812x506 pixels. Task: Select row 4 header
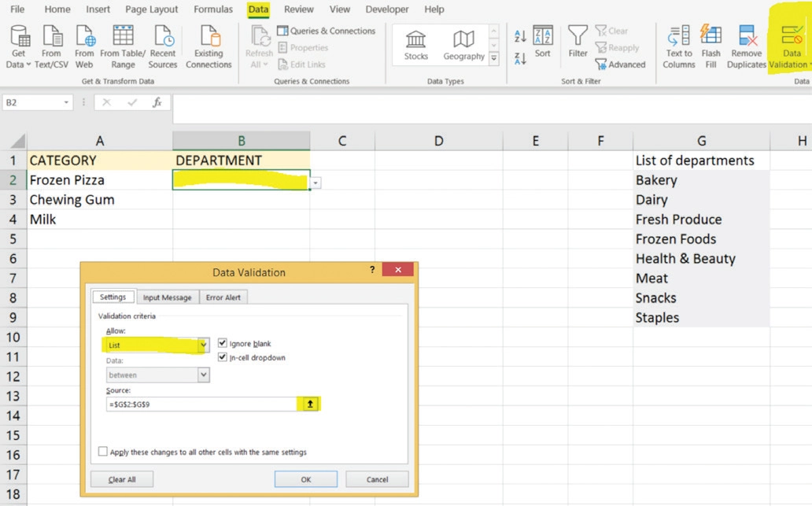(x=13, y=219)
